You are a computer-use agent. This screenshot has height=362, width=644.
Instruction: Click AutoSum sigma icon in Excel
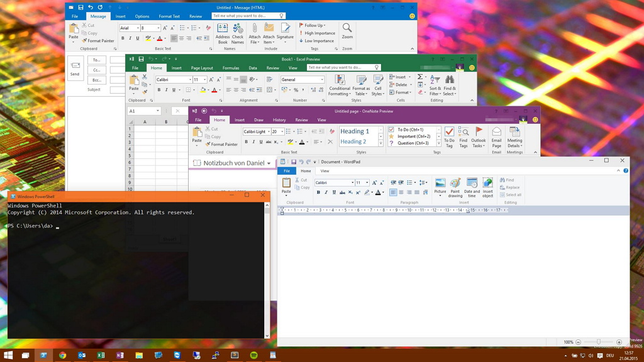(420, 77)
